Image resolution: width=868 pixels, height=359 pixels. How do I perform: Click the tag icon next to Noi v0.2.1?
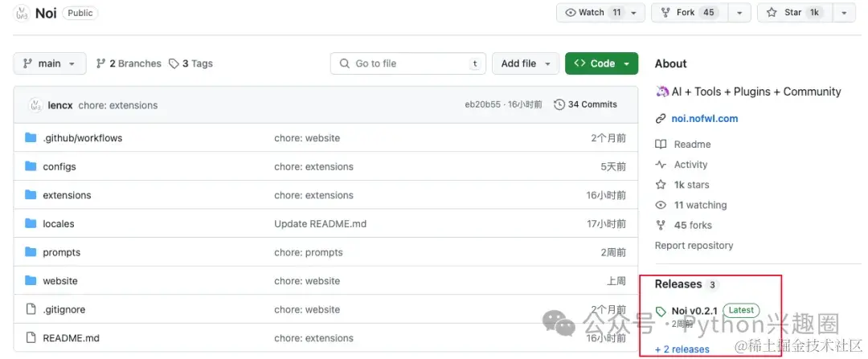click(661, 312)
